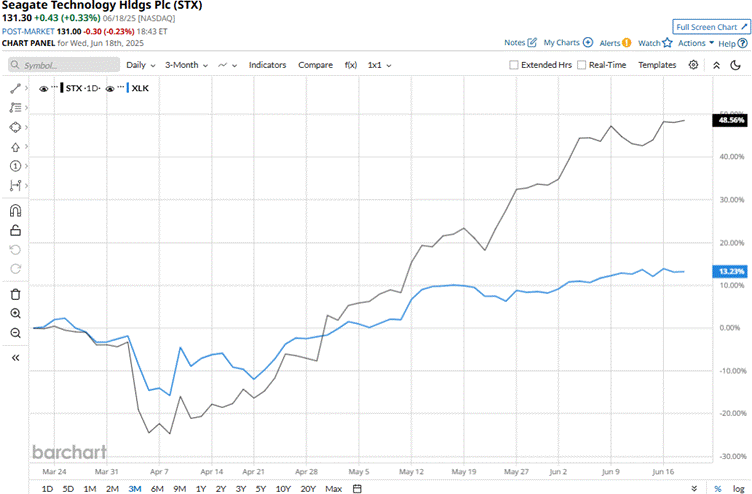Open the Indicators menu
This screenshot has width=752, height=494.
click(267, 65)
